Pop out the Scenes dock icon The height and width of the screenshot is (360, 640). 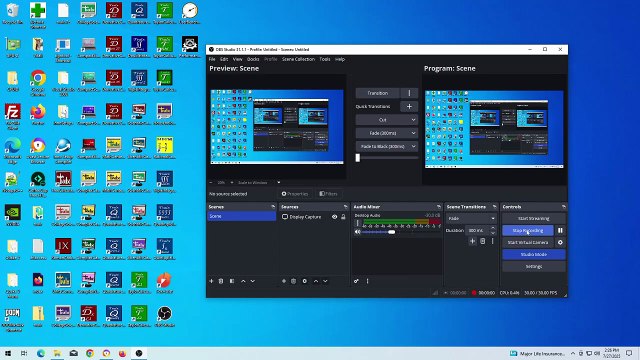click(273, 207)
